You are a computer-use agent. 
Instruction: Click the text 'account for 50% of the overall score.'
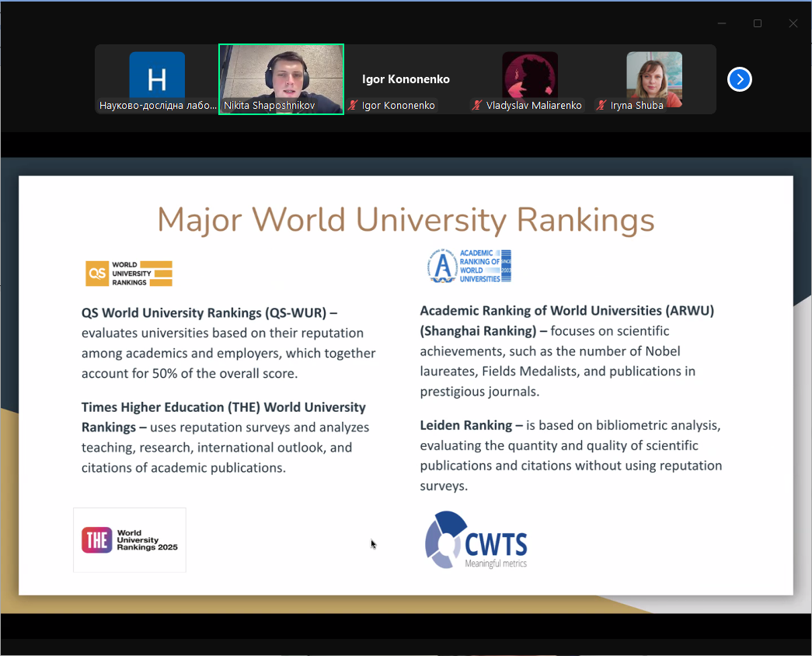tap(190, 374)
